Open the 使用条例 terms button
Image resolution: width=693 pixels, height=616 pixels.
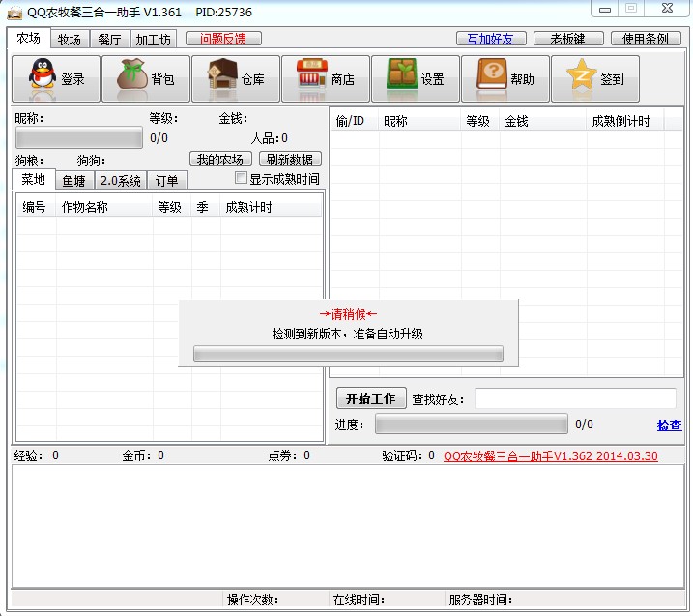[646, 39]
